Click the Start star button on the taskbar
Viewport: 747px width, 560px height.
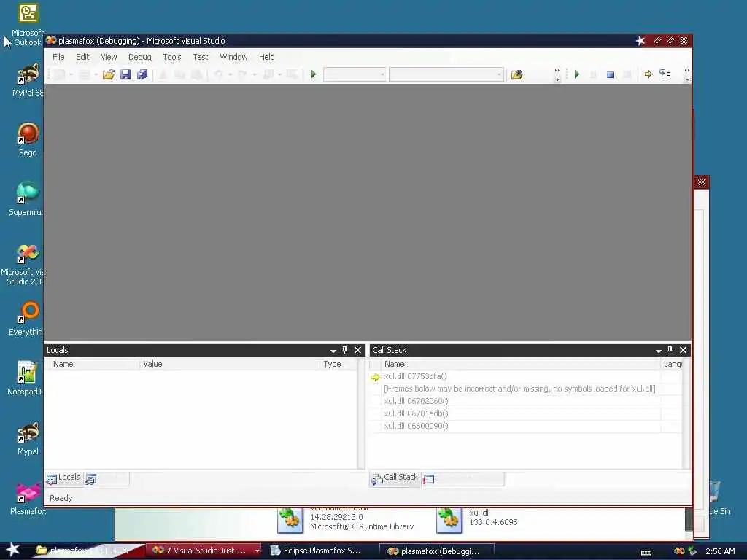coord(13,551)
